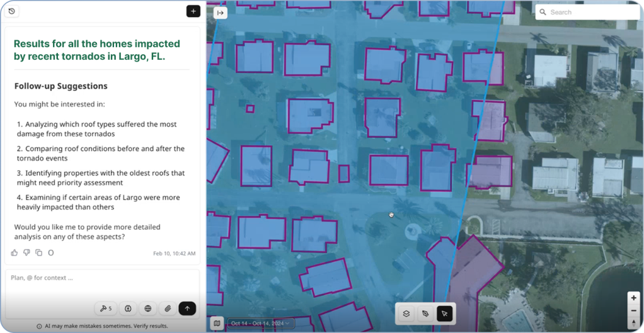Send the message with arrow button
644x333 pixels.
187,308
